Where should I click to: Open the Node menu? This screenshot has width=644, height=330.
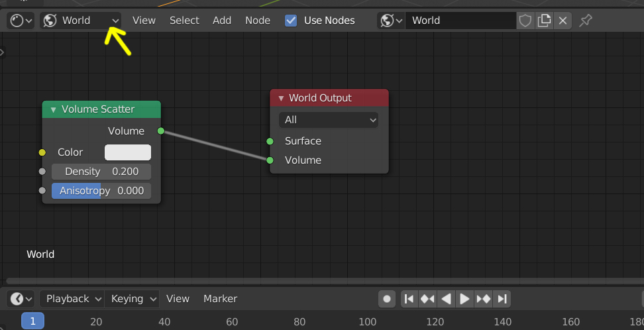[x=258, y=21]
